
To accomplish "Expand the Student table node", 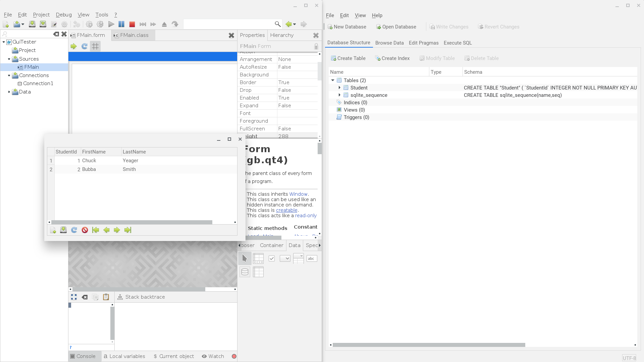I will [x=339, y=88].
